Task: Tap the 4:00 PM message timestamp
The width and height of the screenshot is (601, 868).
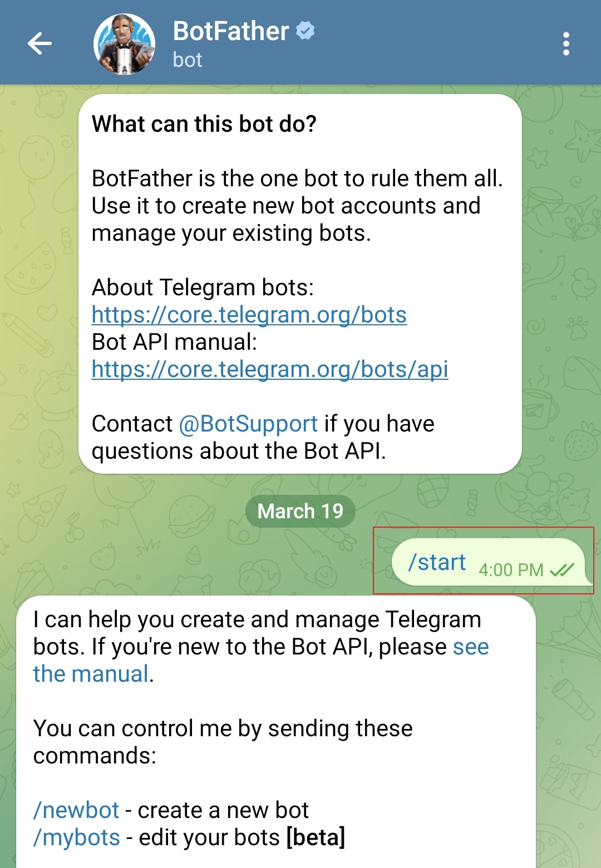Action: tap(511, 570)
